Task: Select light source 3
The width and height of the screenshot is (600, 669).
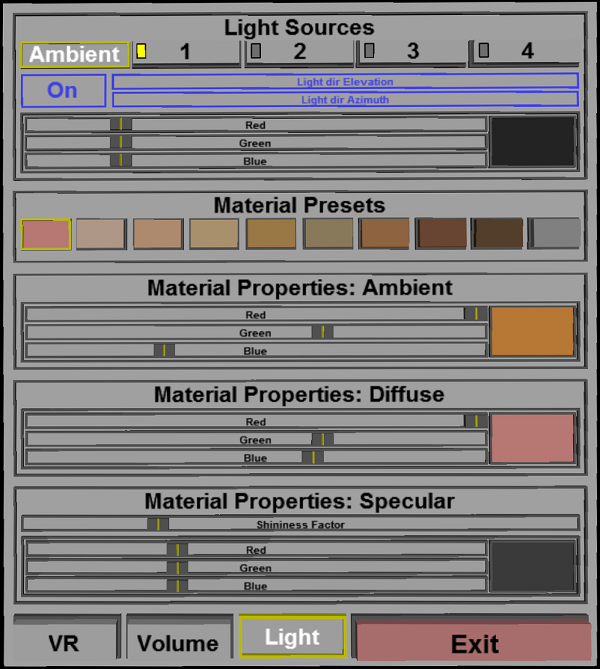Action: click(411, 52)
